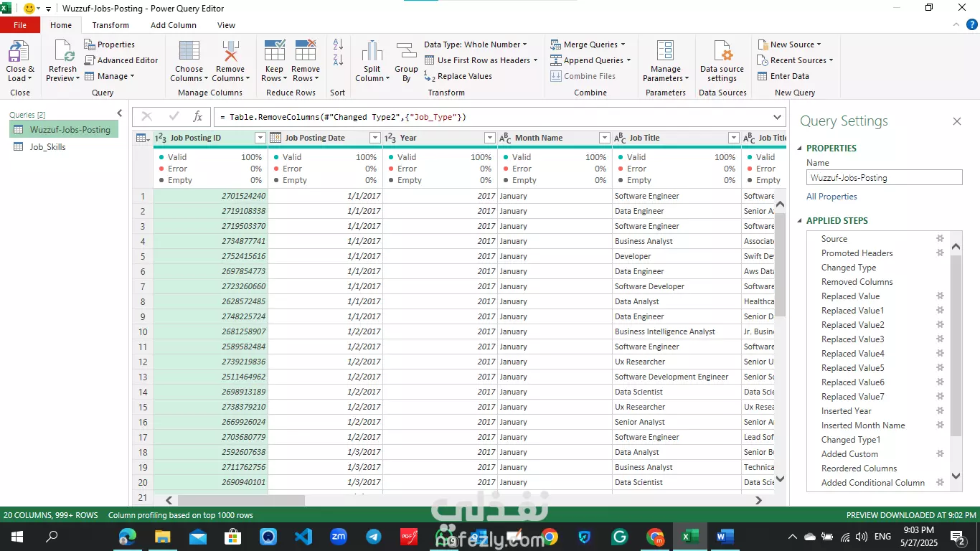Select the Home ribbon tab
The width and height of the screenshot is (980, 551).
pos(61,25)
